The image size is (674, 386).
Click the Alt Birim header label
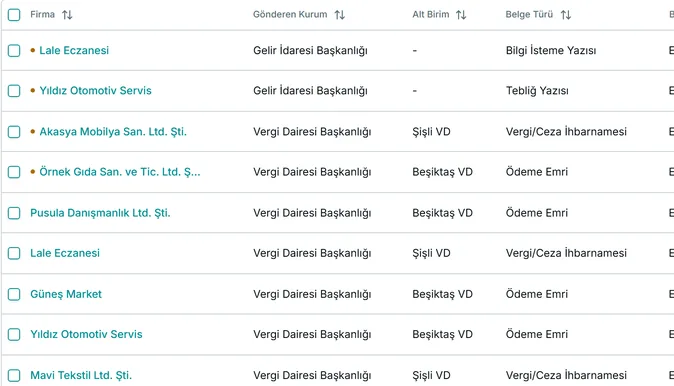coord(431,15)
